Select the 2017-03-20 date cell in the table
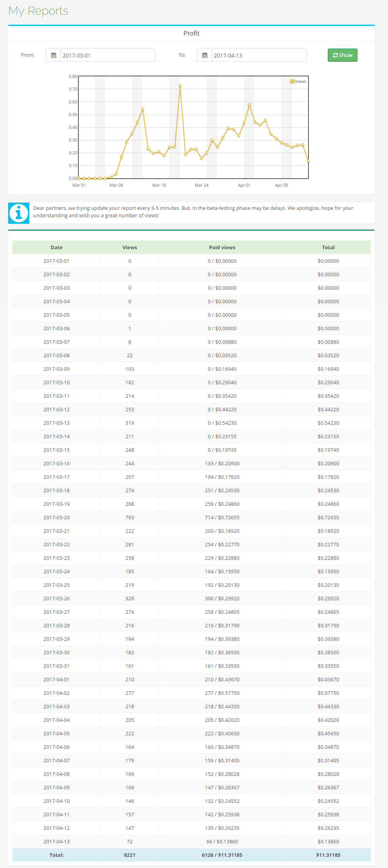This screenshot has width=388, height=868. click(x=56, y=517)
